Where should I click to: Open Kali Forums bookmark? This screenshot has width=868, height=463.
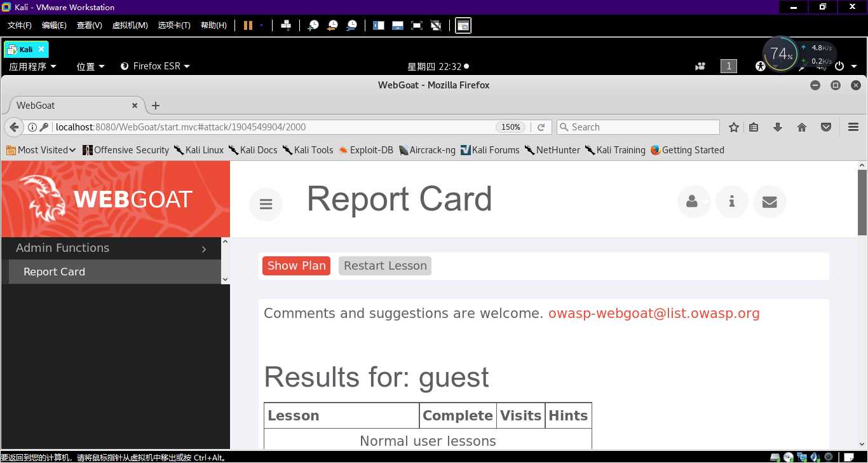pyautogui.click(x=490, y=150)
